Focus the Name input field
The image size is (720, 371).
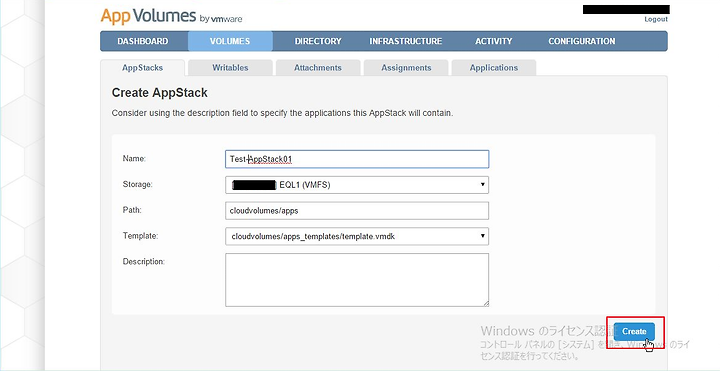point(357,159)
